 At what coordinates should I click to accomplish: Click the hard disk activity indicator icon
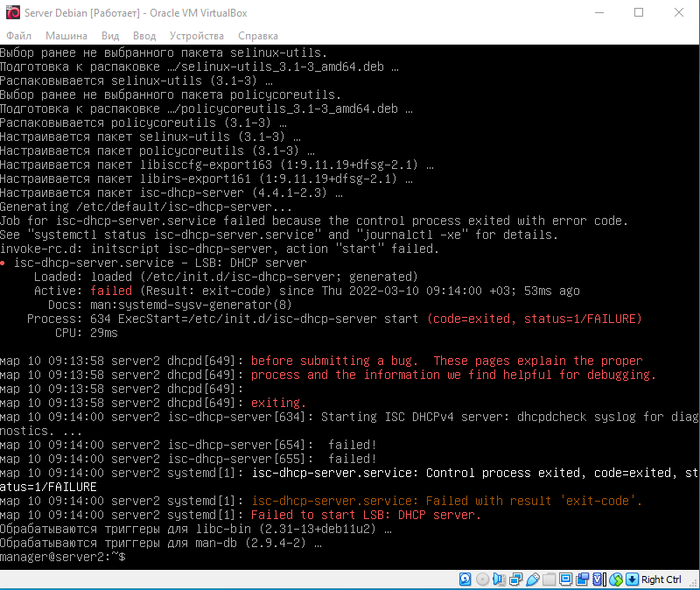[466, 579]
